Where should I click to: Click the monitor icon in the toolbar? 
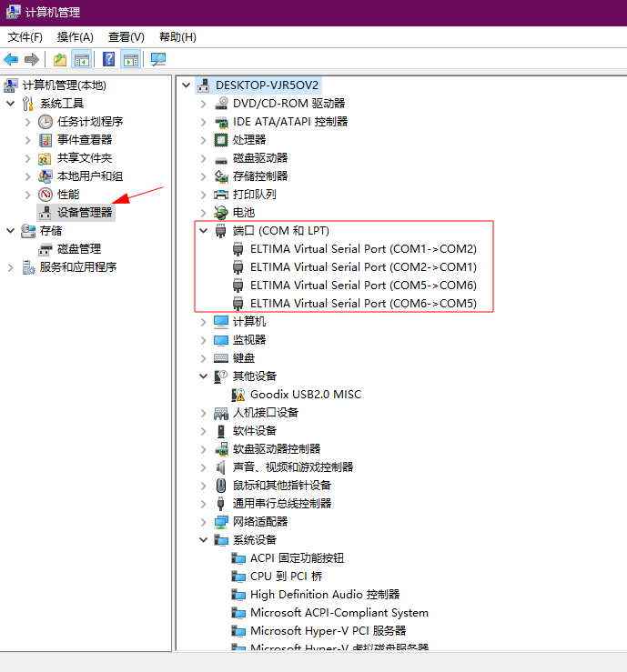coord(158,60)
